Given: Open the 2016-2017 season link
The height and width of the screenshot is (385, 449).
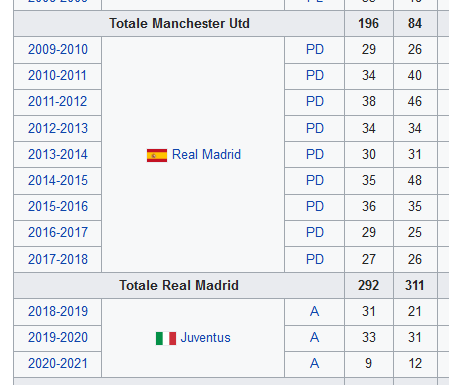Looking at the screenshot, I should click(x=58, y=232).
